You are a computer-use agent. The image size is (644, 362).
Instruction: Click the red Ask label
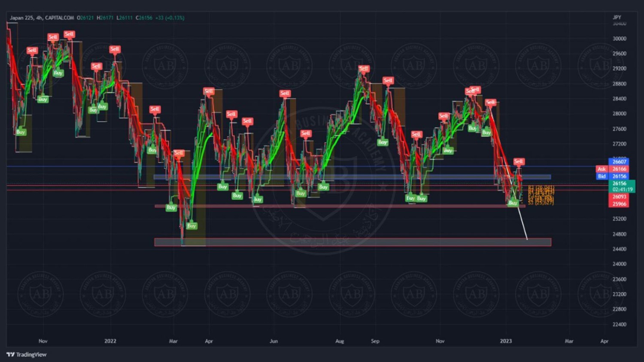click(x=602, y=169)
